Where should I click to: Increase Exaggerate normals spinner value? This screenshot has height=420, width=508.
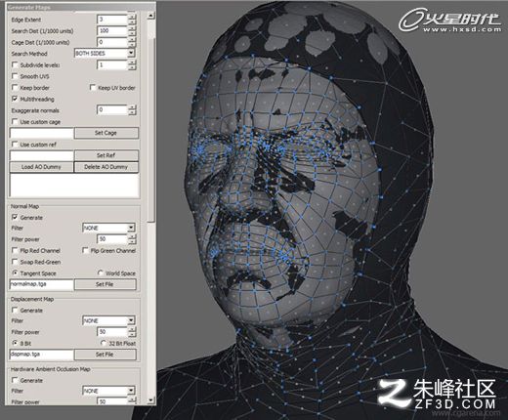(132, 107)
